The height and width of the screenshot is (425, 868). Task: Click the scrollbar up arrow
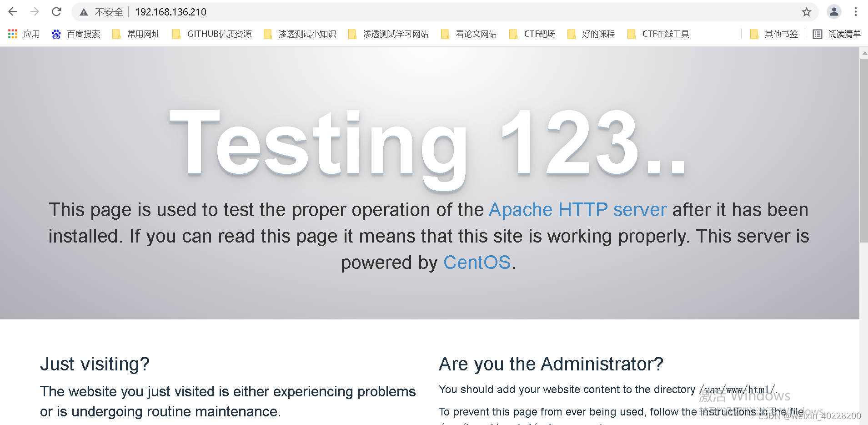[x=864, y=53]
